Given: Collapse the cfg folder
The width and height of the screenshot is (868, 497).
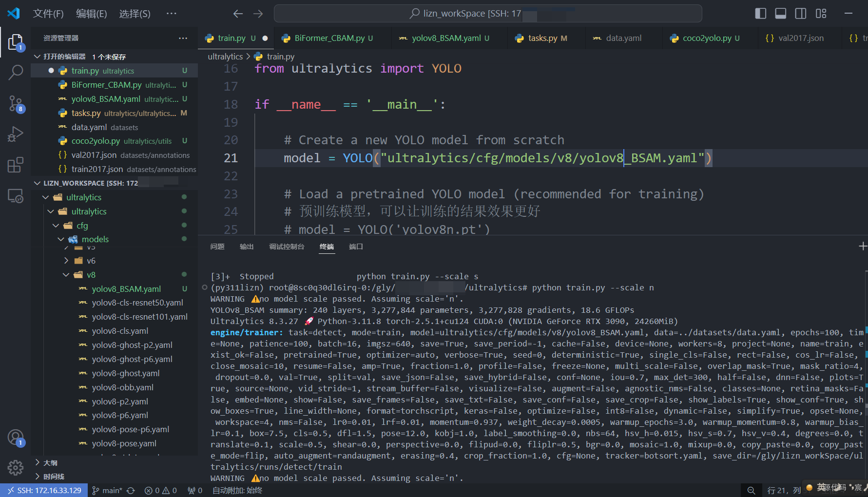Looking at the screenshot, I should (56, 226).
